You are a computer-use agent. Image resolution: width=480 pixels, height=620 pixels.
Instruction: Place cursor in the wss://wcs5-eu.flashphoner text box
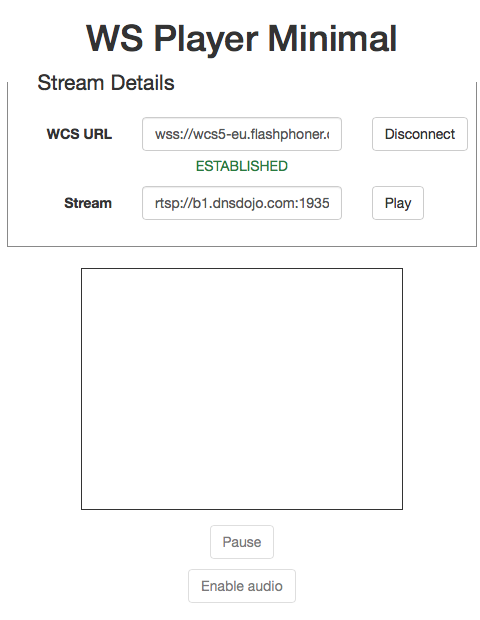click(242, 134)
